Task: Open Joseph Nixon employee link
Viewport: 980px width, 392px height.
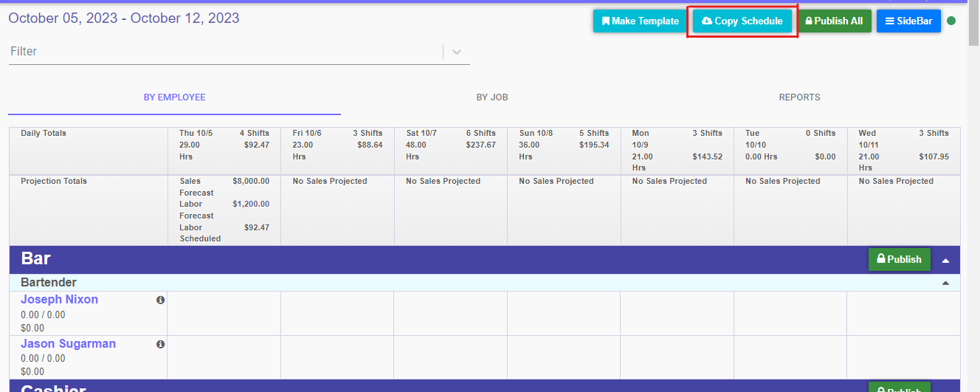Action: tap(59, 300)
